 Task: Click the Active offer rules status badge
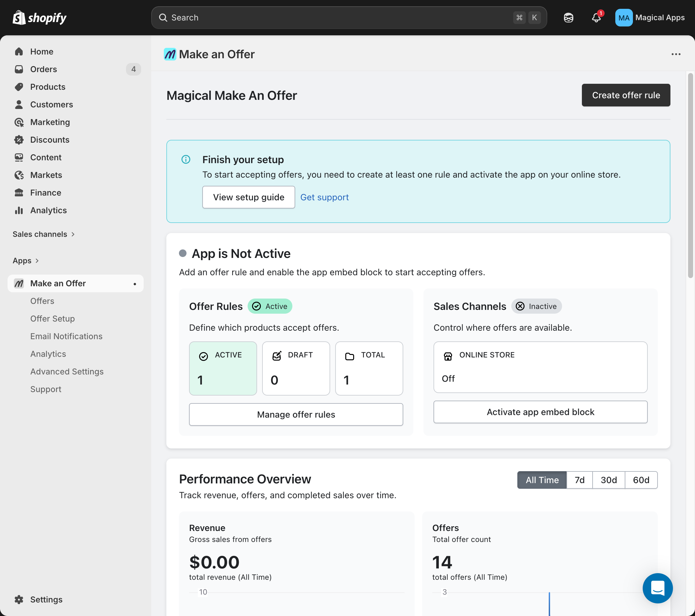point(270,306)
